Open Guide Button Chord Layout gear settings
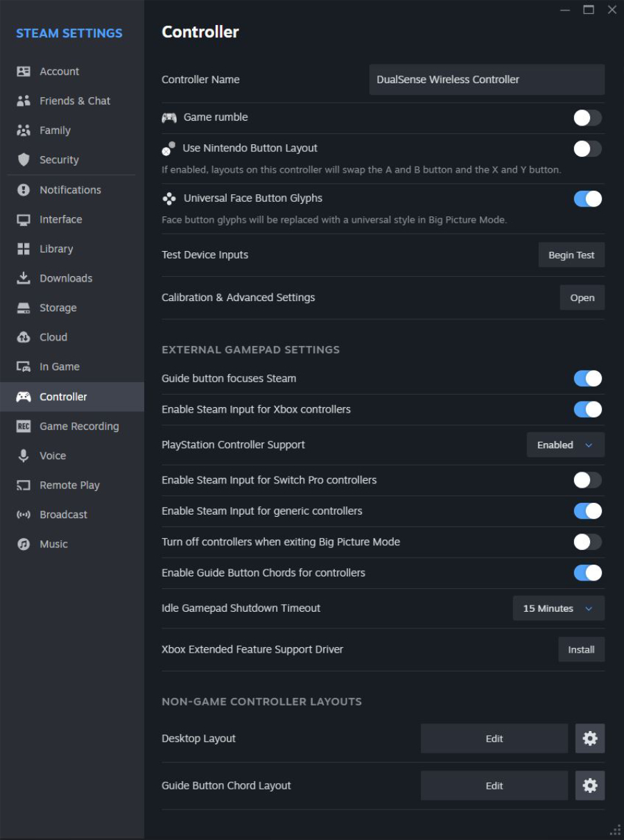The width and height of the screenshot is (624, 840). pyautogui.click(x=590, y=786)
